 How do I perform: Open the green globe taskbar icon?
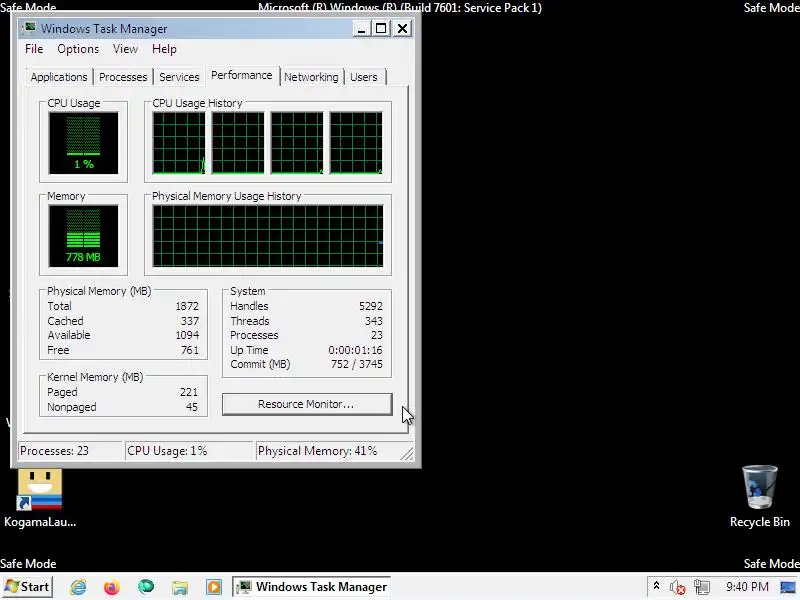click(146, 587)
